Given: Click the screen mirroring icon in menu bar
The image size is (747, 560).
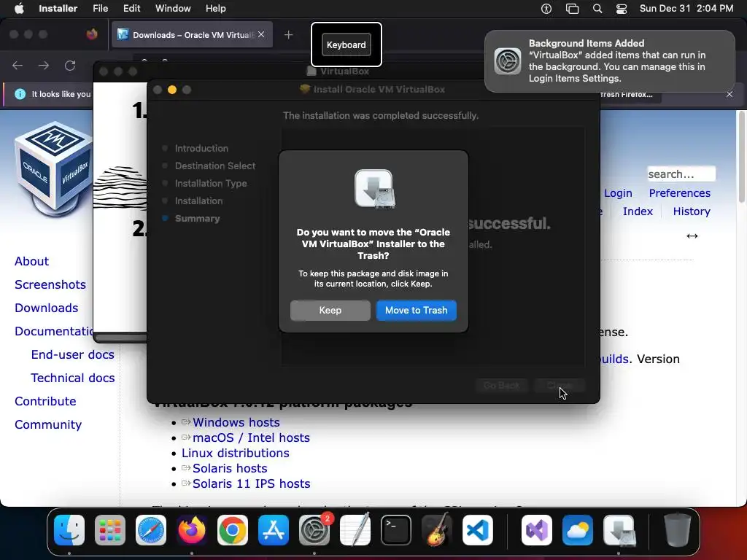Looking at the screenshot, I should point(572,8).
